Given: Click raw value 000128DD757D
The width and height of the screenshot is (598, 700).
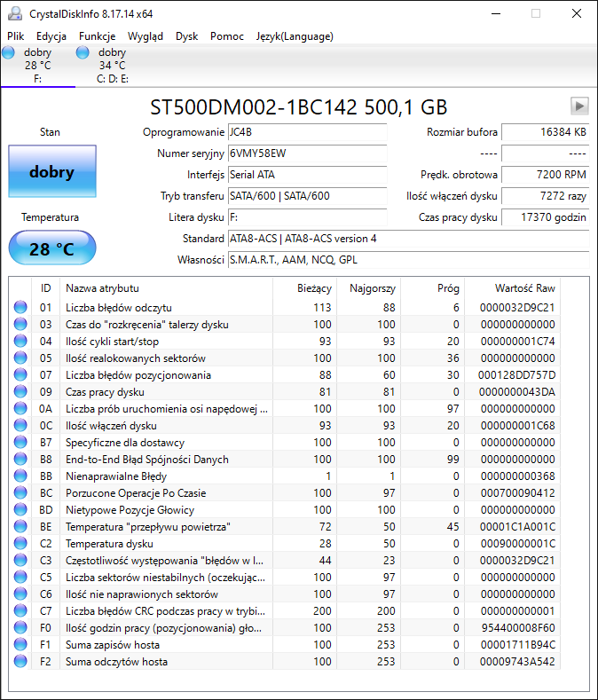Looking at the screenshot, I should (x=517, y=375).
